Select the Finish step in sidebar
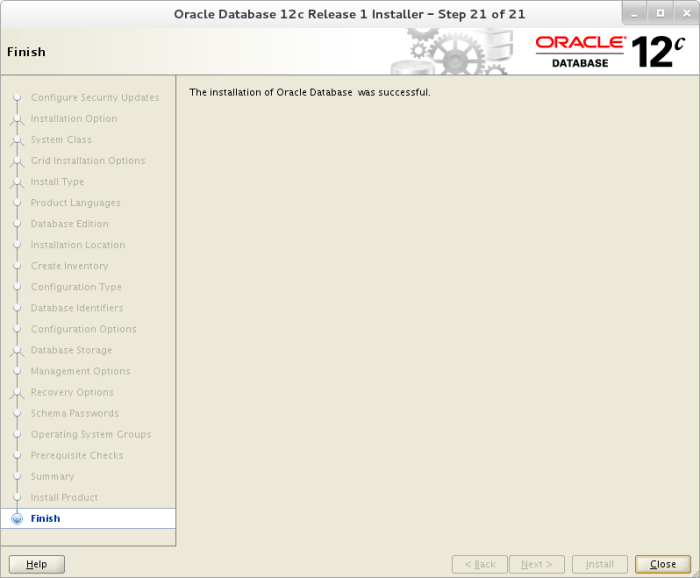700x578 pixels. pyautogui.click(x=88, y=518)
